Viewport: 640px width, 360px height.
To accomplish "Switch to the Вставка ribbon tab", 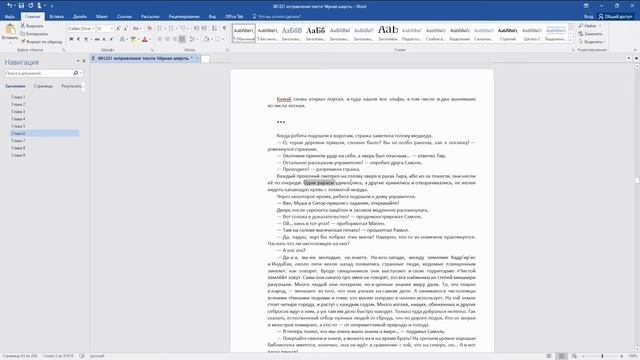I will pyautogui.click(x=56, y=16).
